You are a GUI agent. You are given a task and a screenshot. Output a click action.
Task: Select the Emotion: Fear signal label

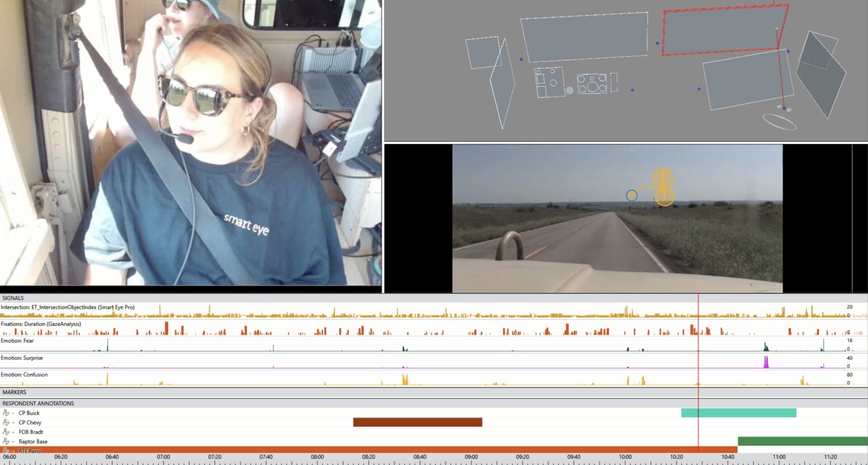click(17, 341)
